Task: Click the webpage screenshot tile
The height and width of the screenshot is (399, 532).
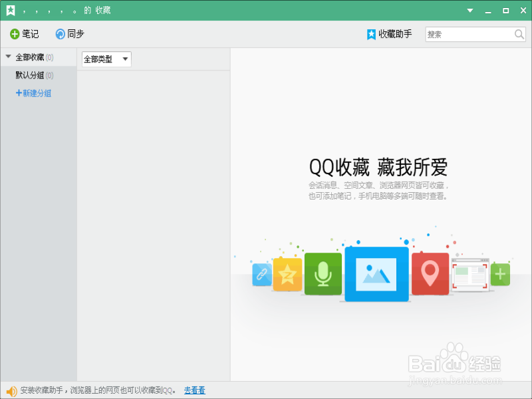Action: click(x=470, y=275)
